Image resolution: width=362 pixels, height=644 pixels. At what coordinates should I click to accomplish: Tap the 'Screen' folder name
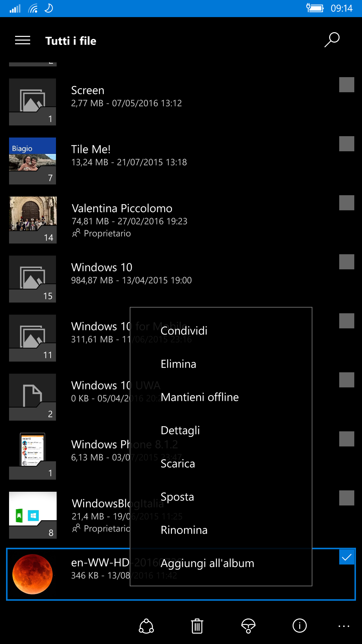[x=88, y=90]
